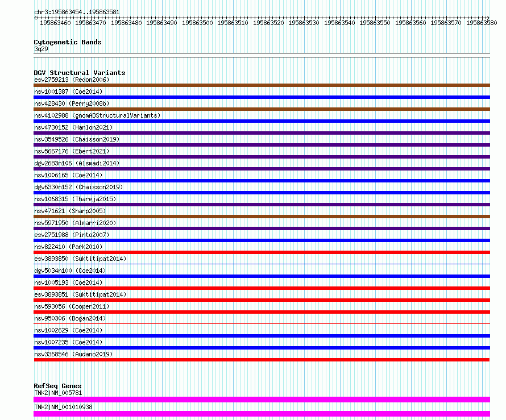Click the brown bar under esv2759213
The height and width of the screenshot is (420, 506).
tap(262, 85)
